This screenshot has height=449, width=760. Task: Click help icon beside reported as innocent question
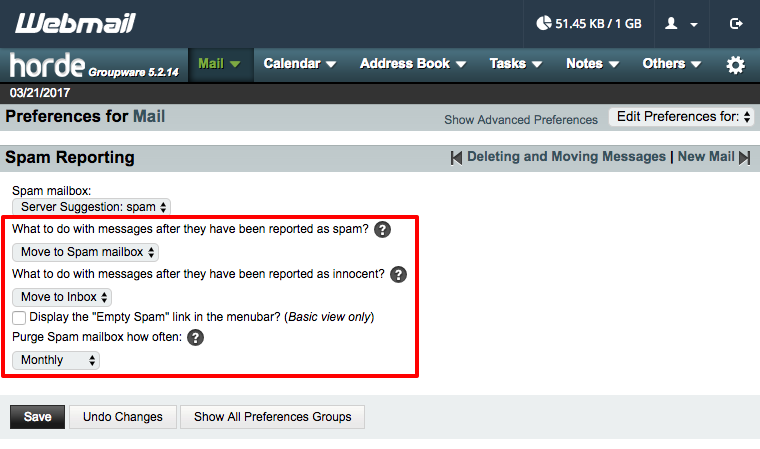[x=398, y=274]
